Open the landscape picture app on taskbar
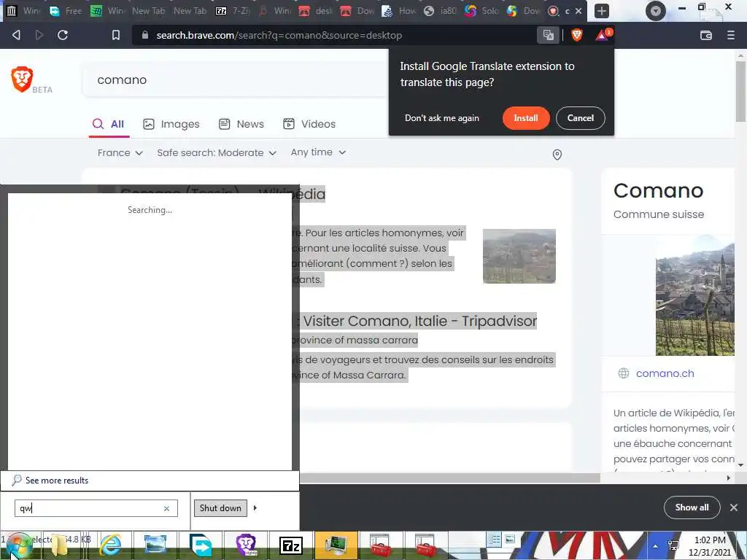The image size is (747, 560). pos(155,545)
